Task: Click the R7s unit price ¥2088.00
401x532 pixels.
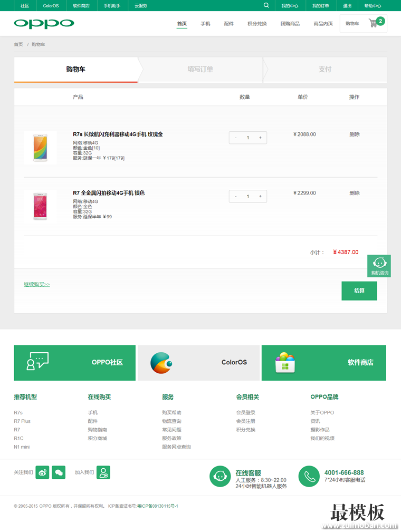Action: [x=304, y=134]
